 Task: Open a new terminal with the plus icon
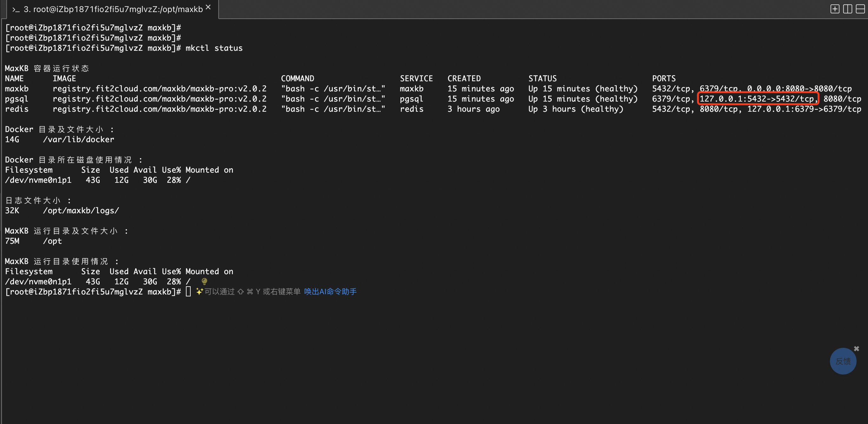tap(835, 9)
